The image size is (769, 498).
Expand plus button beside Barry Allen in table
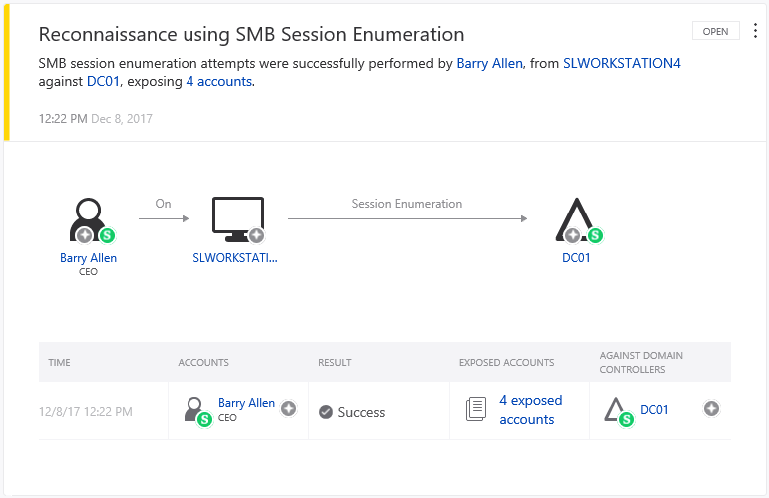click(x=289, y=408)
